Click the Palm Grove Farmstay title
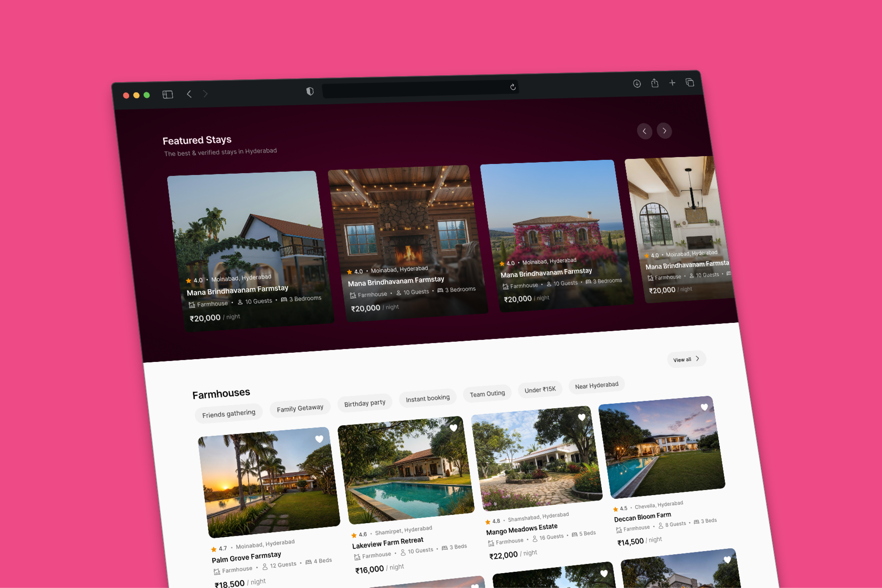 pos(246,557)
